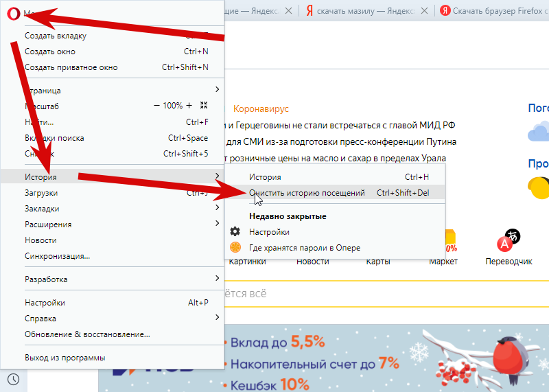This screenshot has height=392, width=549.
Task: Open the Переводчик translator icon
Action: (509, 240)
